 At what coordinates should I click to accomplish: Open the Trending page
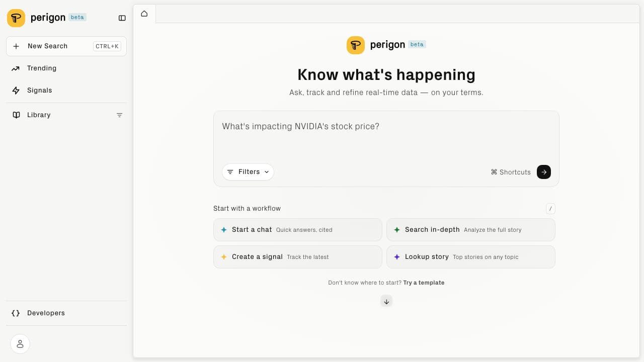pyautogui.click(x=66, y=68)
